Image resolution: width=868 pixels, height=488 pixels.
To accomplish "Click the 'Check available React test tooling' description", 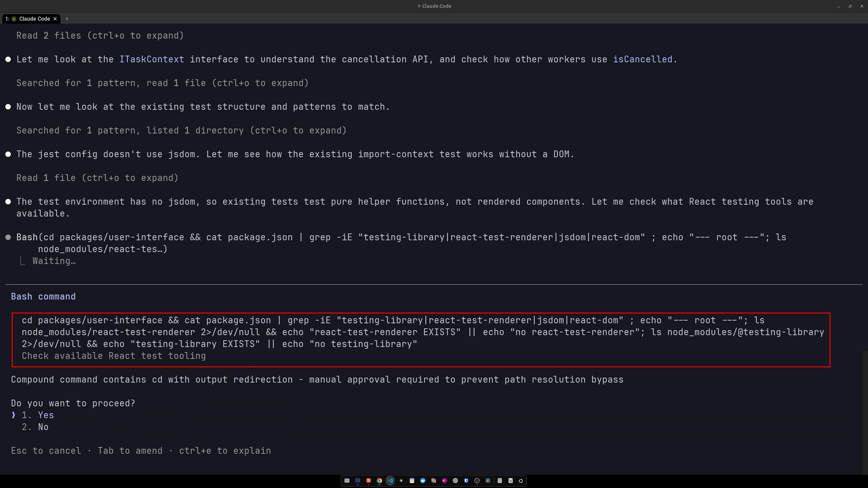I will point(114,356).
